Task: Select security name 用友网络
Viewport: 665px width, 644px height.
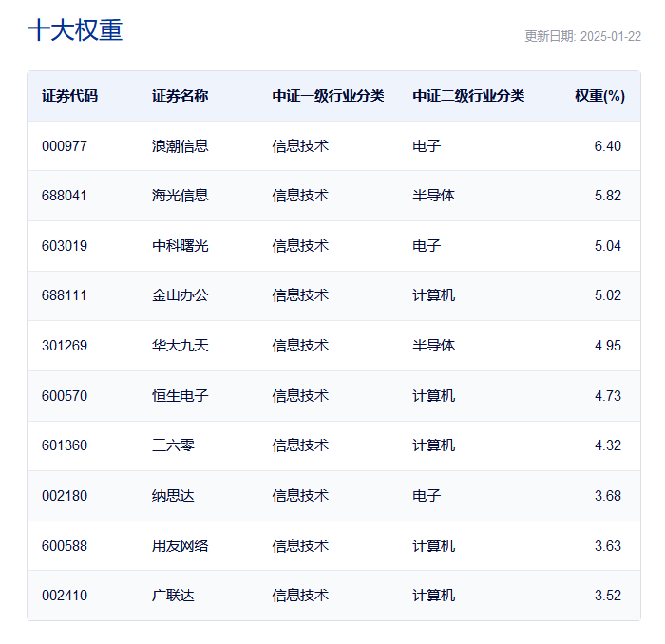Action: tap(180, 546)
